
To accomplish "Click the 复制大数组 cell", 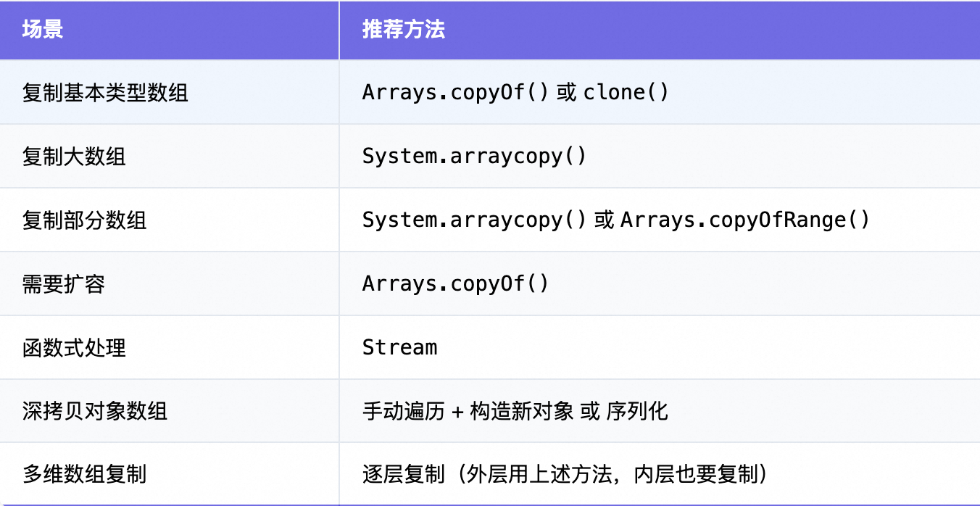I will tap(169, 156).
